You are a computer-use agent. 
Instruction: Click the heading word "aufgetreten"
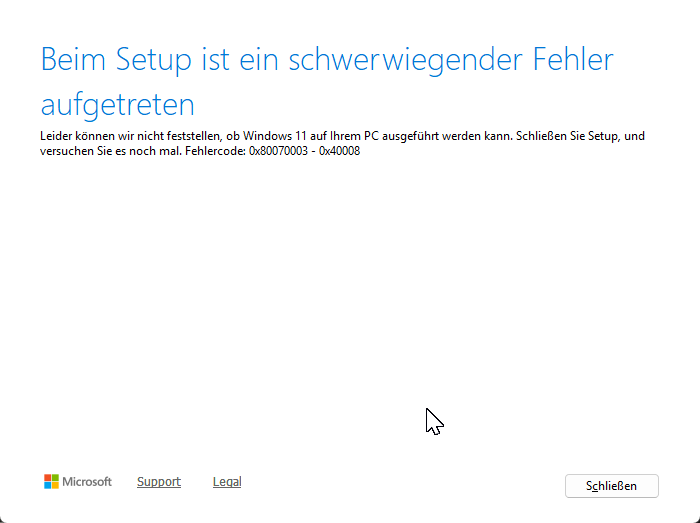117,104
